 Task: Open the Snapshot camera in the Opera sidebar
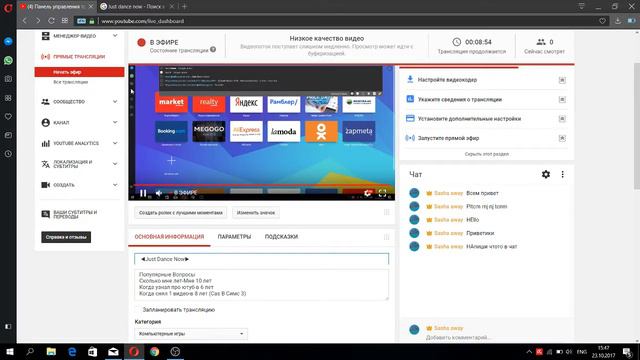pyautogui.click(x=8, y=79)
